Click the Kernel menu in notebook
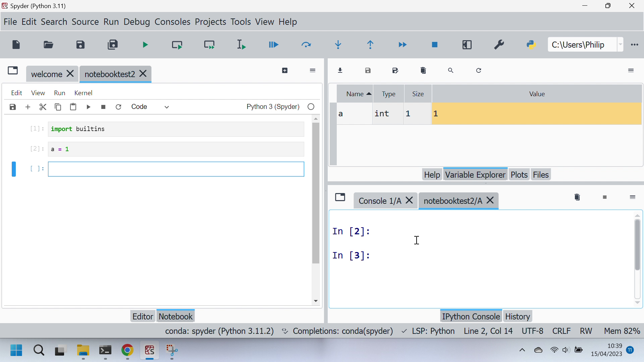 tap(83, 93)
